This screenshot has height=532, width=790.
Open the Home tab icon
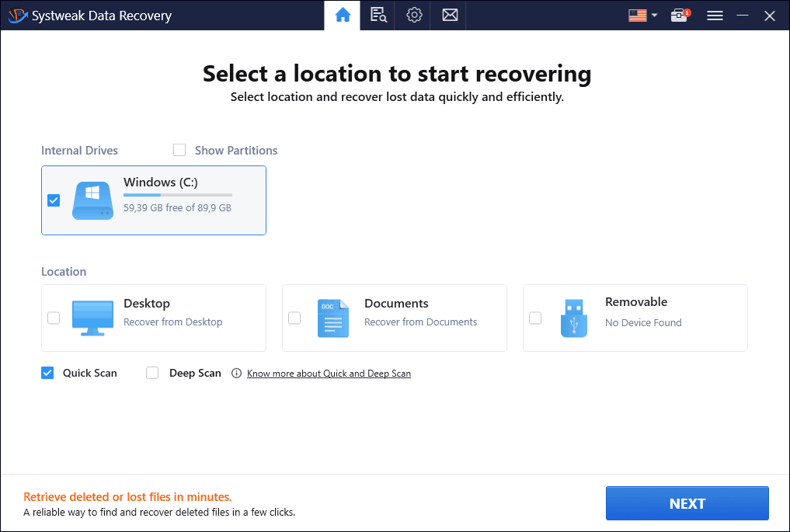pos(343,15)
